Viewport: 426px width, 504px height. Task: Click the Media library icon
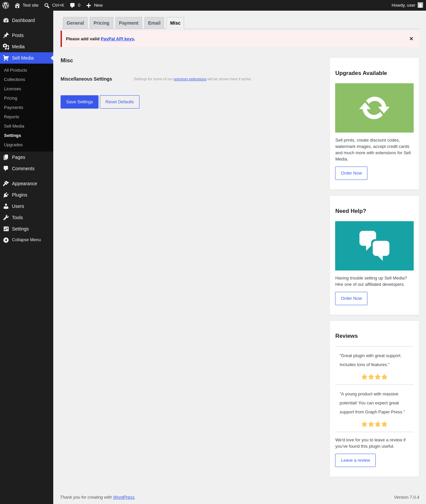click(6, 47)
